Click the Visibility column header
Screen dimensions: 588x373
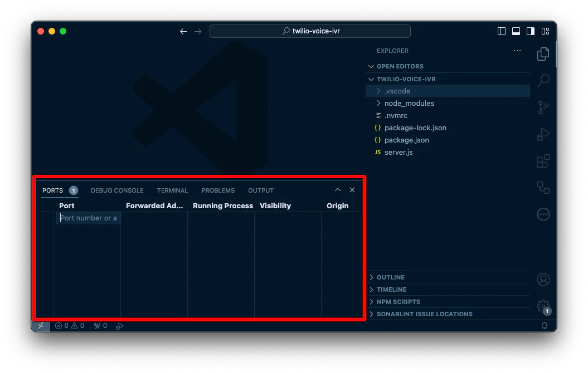[275, 205]
